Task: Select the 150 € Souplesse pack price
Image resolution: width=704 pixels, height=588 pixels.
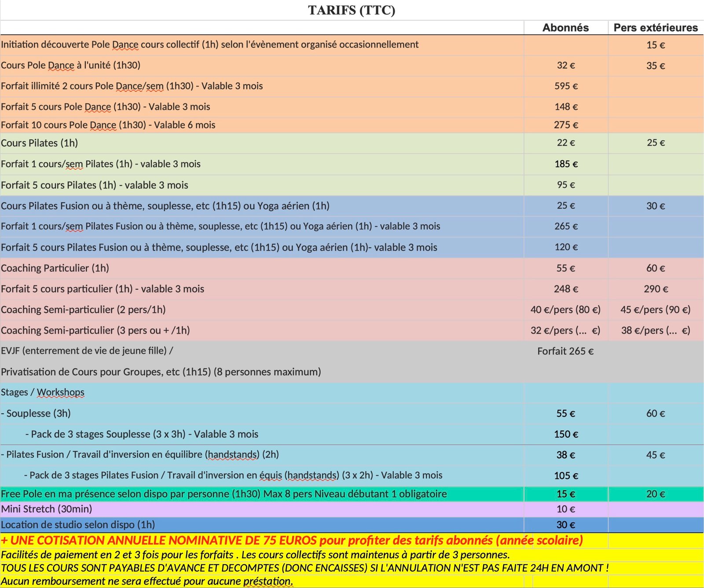Action: coord(566,435)
